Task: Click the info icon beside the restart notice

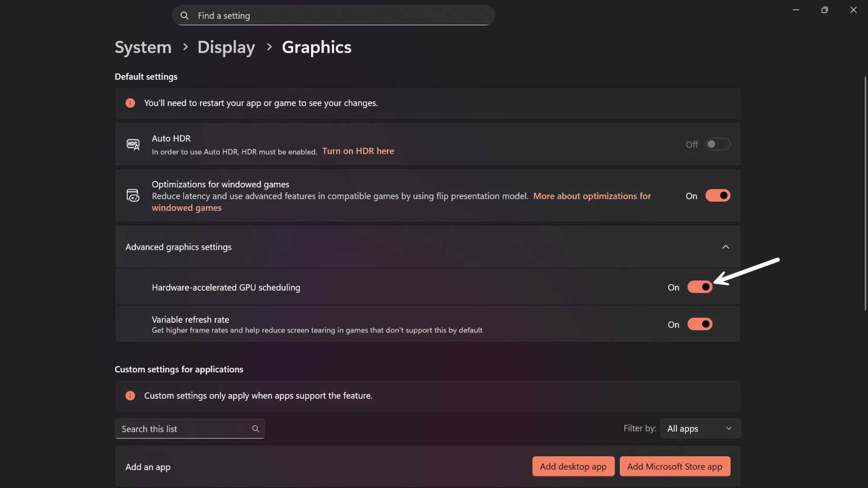Action: (x=130, y=103)
